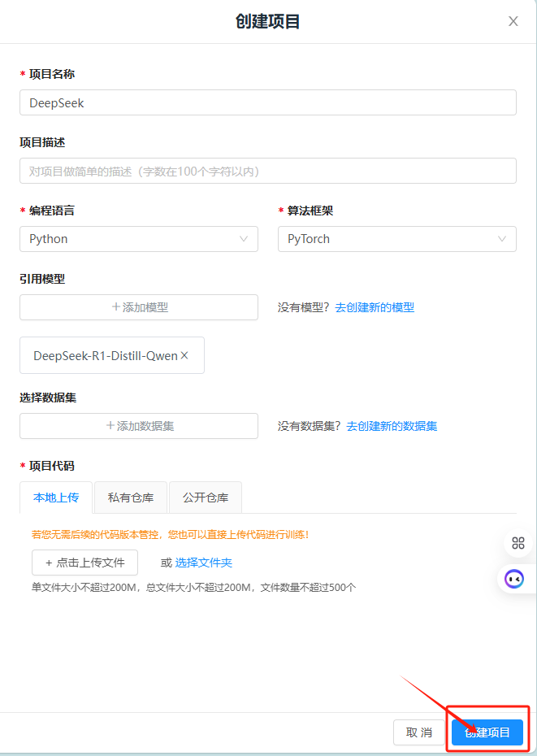Close the 创建项目 dialog with X icon
Screen dimensions: 537x756
pos(513,21)
